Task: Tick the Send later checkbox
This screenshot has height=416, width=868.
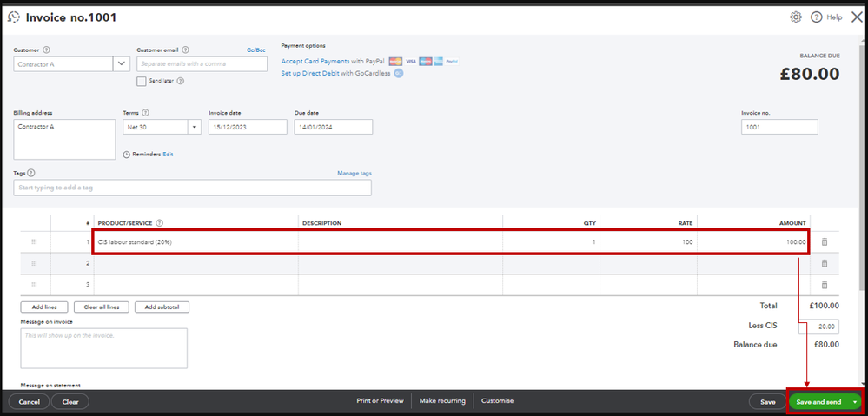Action: coord(141,82)
